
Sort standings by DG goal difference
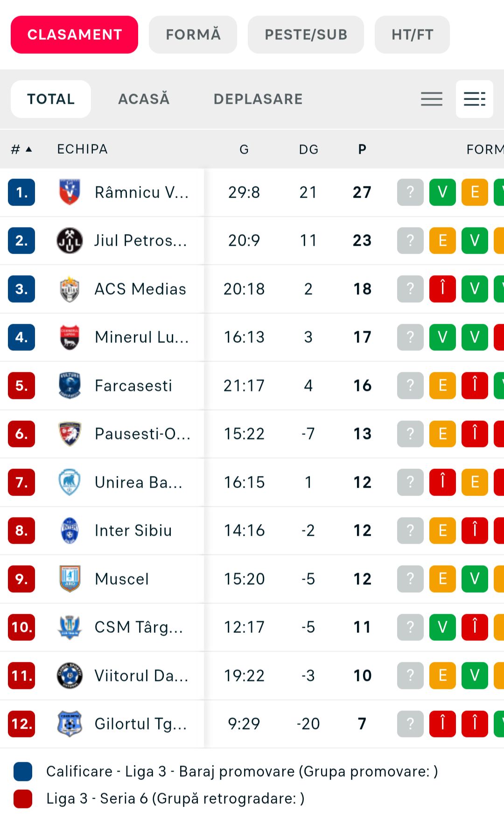[308, 149]
